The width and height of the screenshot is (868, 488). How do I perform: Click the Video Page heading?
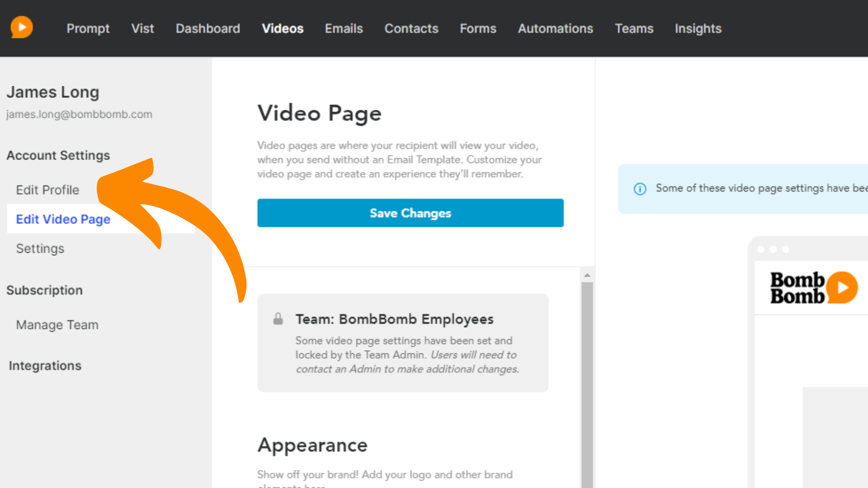pyautogui.click(x=320, y=113)
